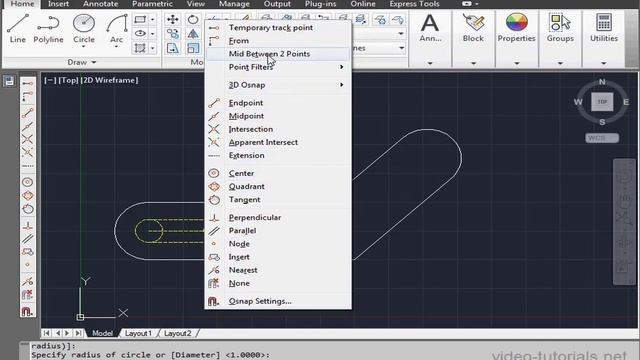
Task: Click the [Top] view control label
Action: tap(68, 80)
